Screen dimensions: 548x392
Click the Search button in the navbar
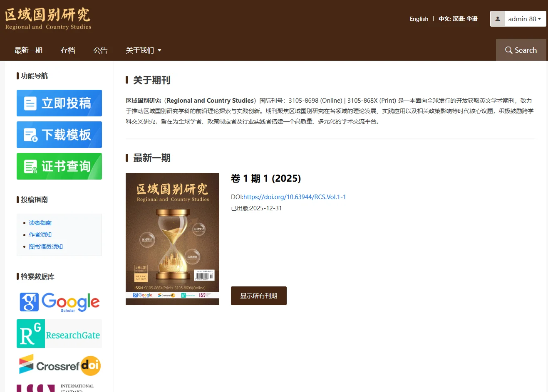[x=521, y=50]
